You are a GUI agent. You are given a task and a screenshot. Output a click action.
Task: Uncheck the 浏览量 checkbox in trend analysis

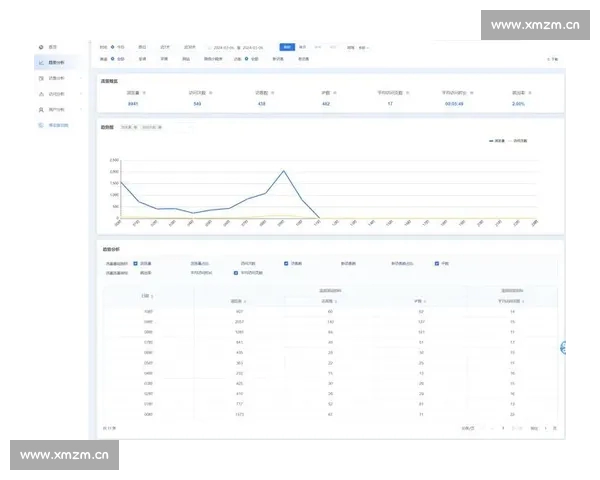pos(135,264)
